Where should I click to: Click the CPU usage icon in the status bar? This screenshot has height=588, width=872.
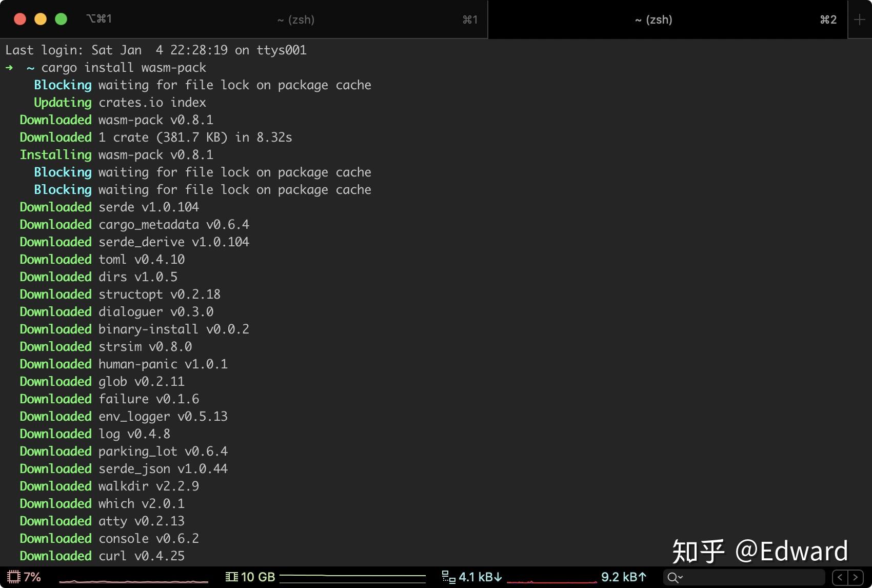pos(13,577)
